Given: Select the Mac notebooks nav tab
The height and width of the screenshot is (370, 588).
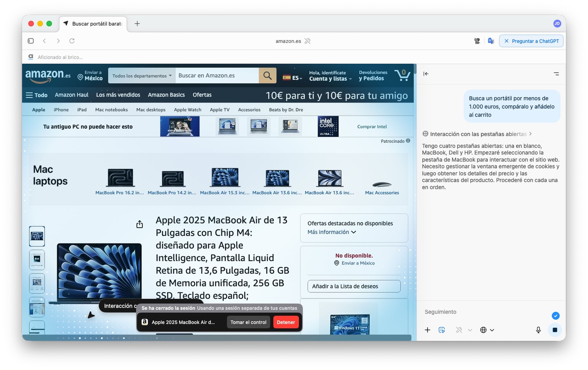Looking at the screenshot, I should click(x=111, y=110).
